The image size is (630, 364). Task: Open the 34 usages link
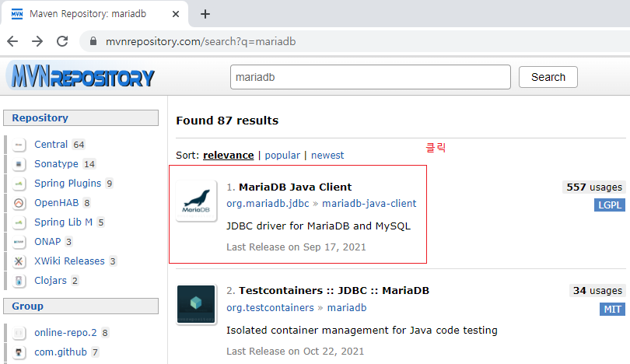597,290
